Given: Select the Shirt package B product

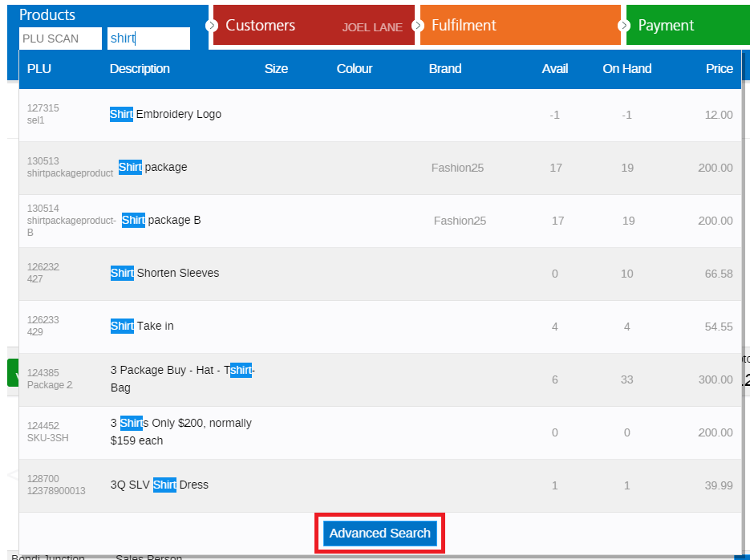Looking at the screenshot, I should [x=379, y=221].
